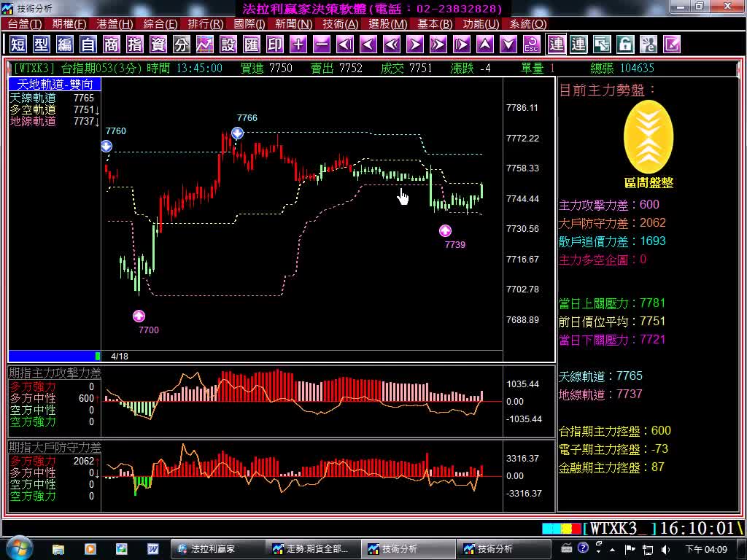Image resolution: width=747 pixels, height=560 pixels.
Task: Open the Word icon in taskbar
Action: [x=153, y=549]
